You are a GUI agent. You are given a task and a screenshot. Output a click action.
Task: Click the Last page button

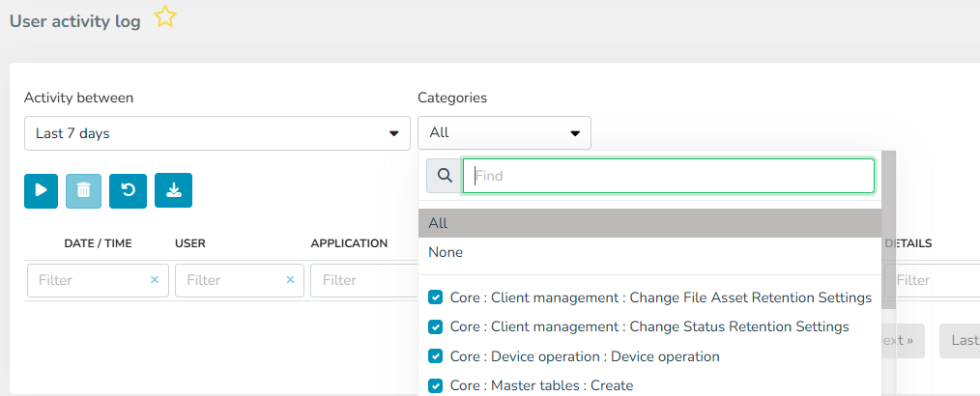pyautogui.click(x=962, y=340)
